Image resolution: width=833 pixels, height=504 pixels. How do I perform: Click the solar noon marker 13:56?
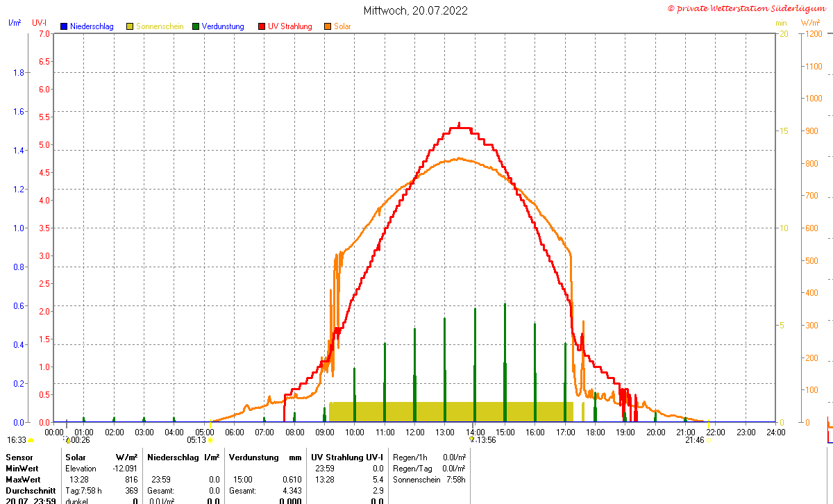[471, 439]
